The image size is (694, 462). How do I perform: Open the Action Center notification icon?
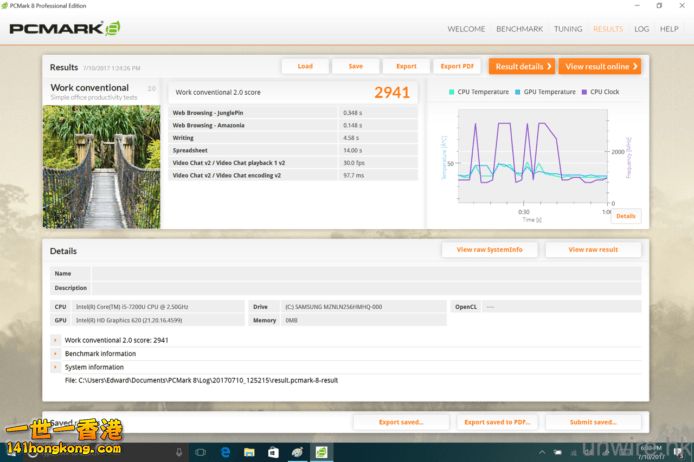(x=677, y=452)
